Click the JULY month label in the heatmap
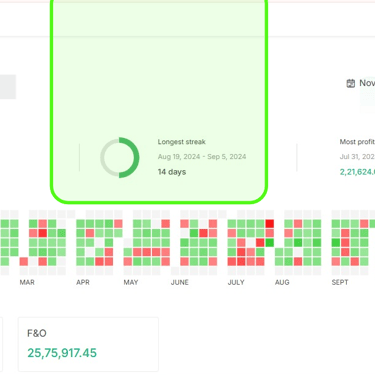This screenshot has height=375, width=375. 236,282
